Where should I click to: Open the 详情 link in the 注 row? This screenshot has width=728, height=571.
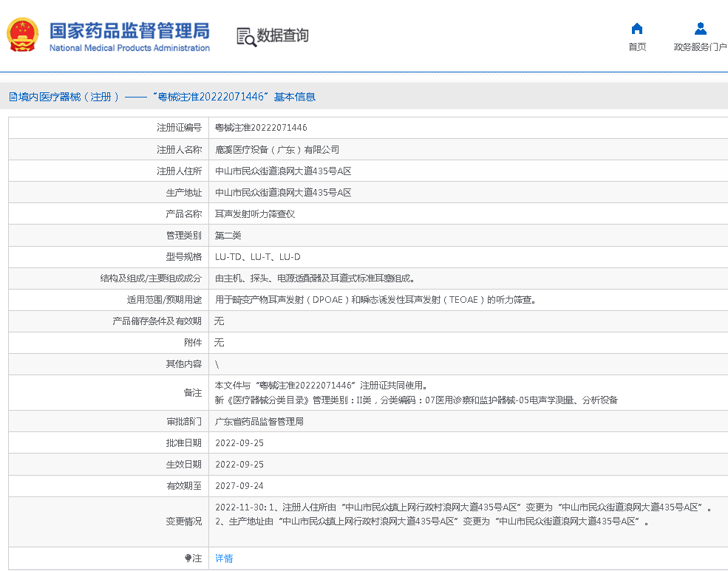223,558
